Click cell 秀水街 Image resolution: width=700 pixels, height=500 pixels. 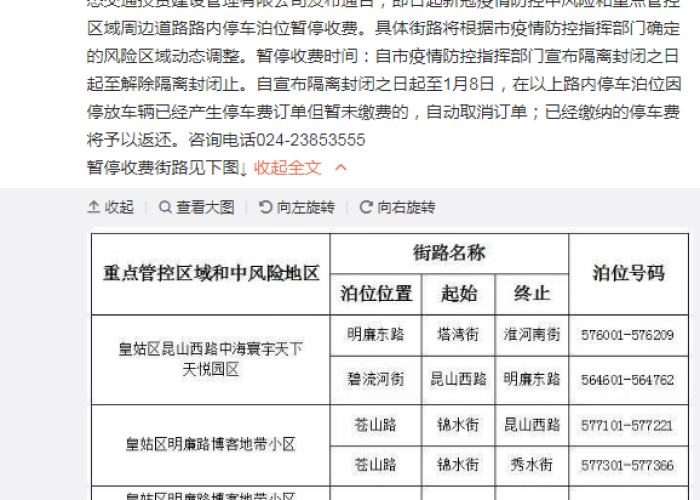click(x=532, y=465)
